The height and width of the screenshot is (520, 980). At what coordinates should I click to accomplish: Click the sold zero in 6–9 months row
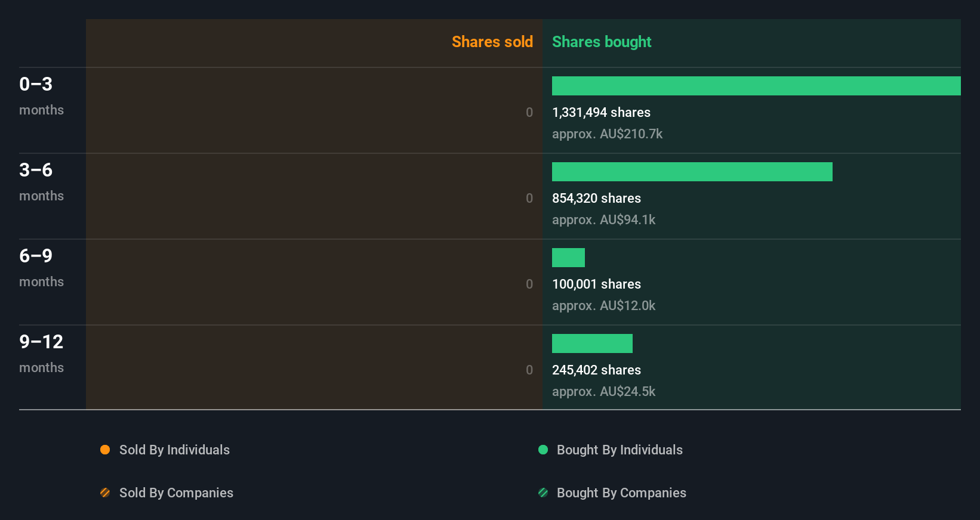[x=529, y=284]
